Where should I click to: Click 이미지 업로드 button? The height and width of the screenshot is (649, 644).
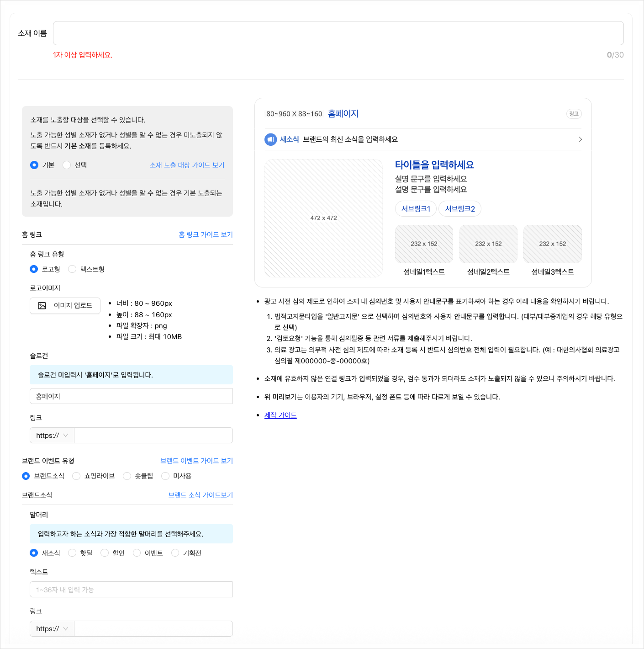(65, 306)
